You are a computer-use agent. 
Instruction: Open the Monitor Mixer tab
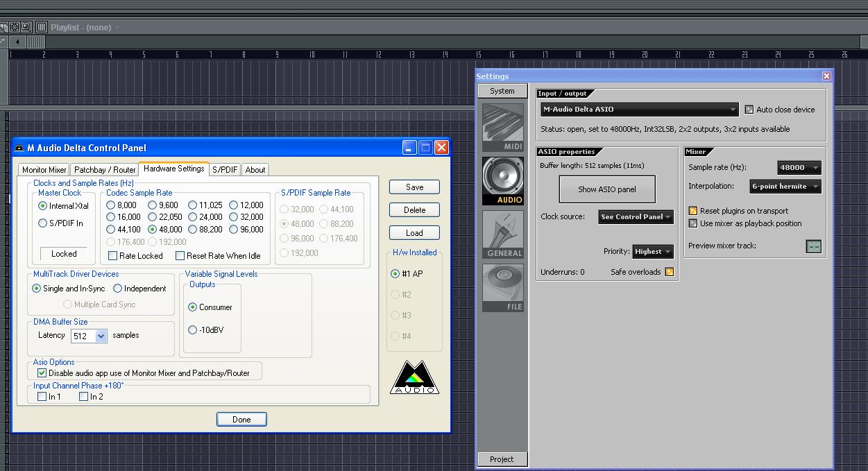pos(44,170)
